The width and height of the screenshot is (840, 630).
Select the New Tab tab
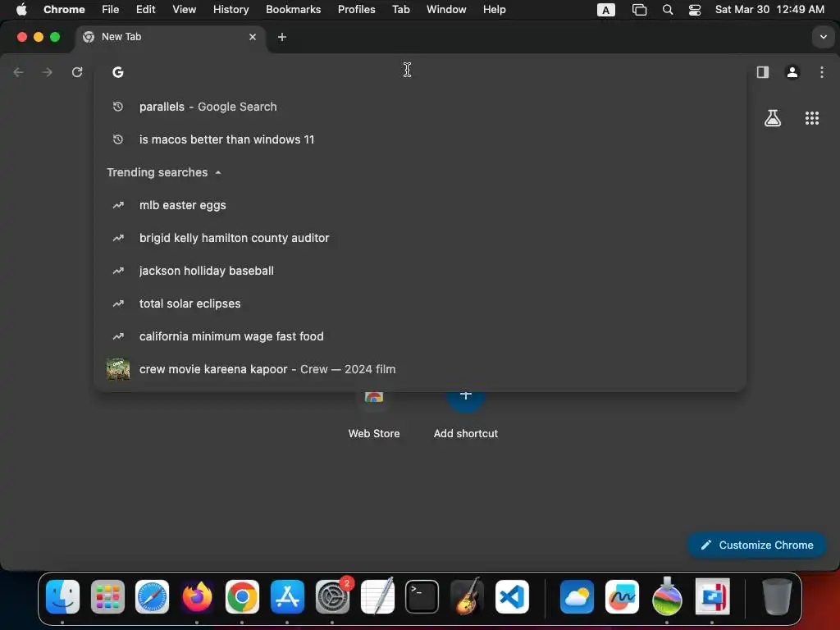click(171, 37)
